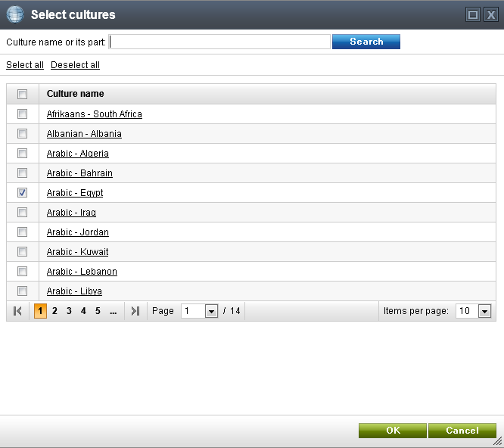Image resolution: width=504 pixels, height=448 pixels.
Task: Go to page 2 in pager
Action: tap(54, 311)
